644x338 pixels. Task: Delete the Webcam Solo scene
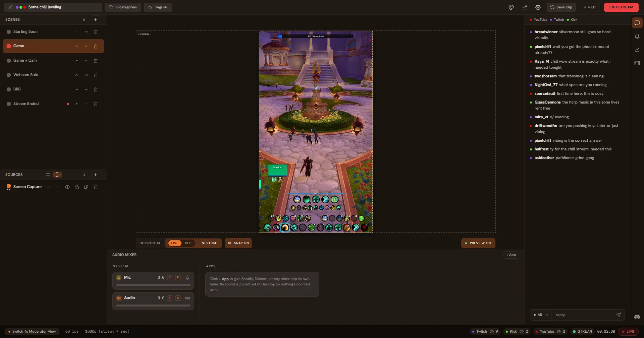click(x=96, y=75)
